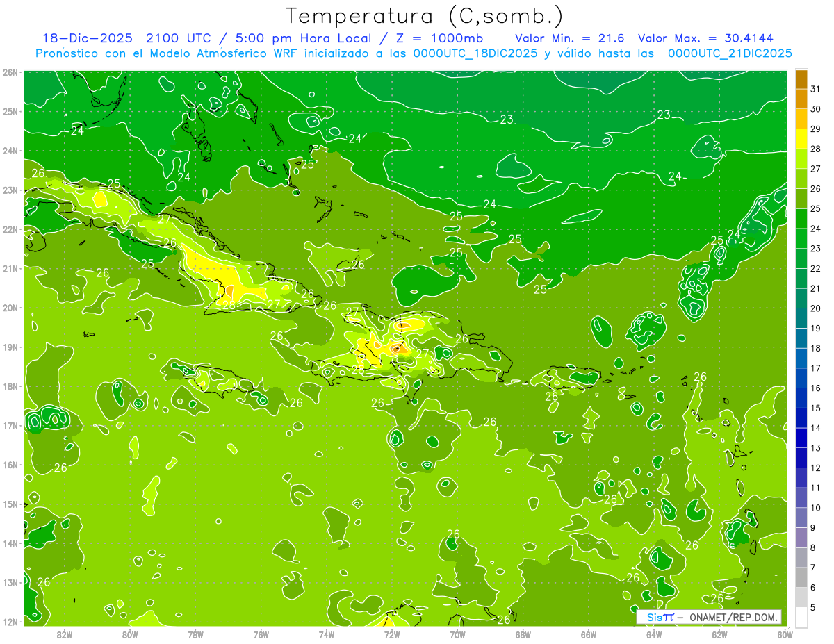This screenshot has width=834, height=644.
Task: Click color bar swatch between 23 and 24
Action: click(x=801, y=239)
